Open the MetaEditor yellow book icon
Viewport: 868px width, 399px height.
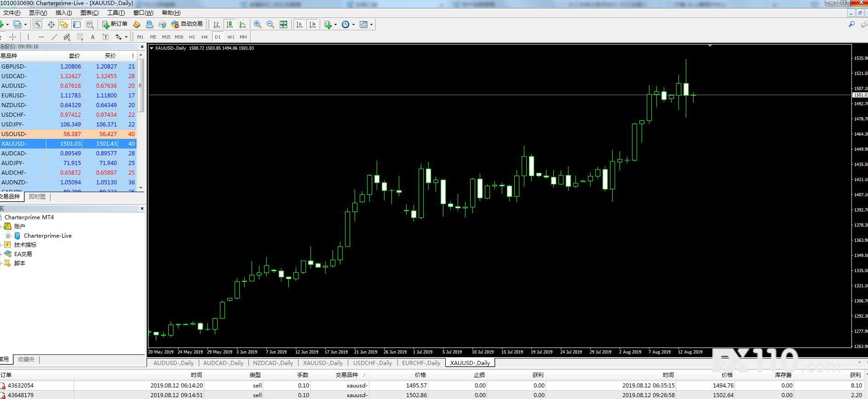137,24
